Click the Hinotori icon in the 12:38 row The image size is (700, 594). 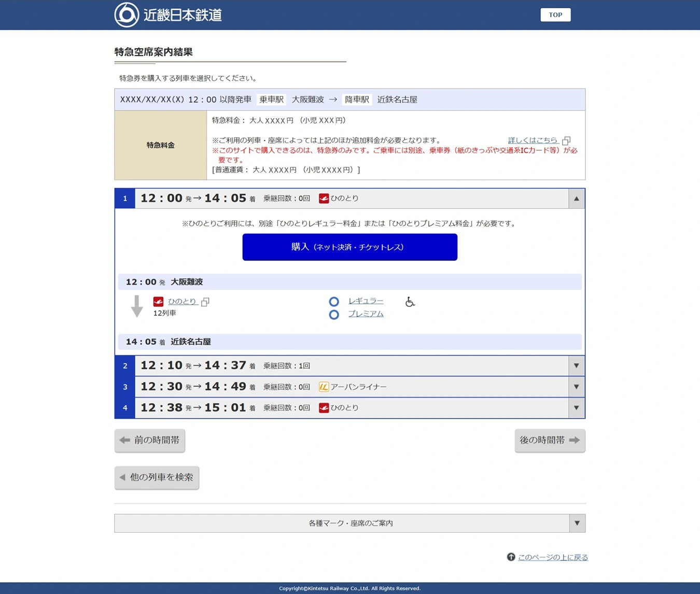(324, 408)
